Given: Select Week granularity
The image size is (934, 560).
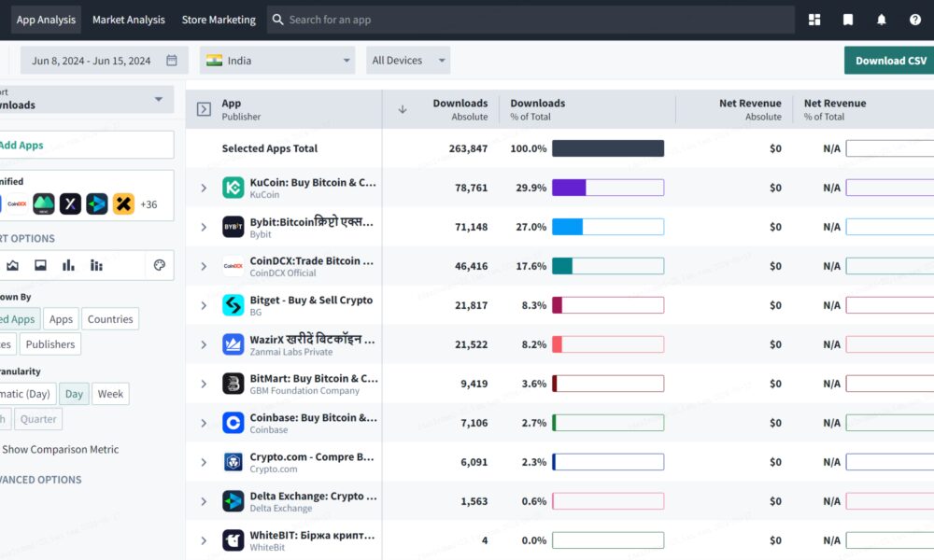Looking at the screenshot, I should (110, 394).
